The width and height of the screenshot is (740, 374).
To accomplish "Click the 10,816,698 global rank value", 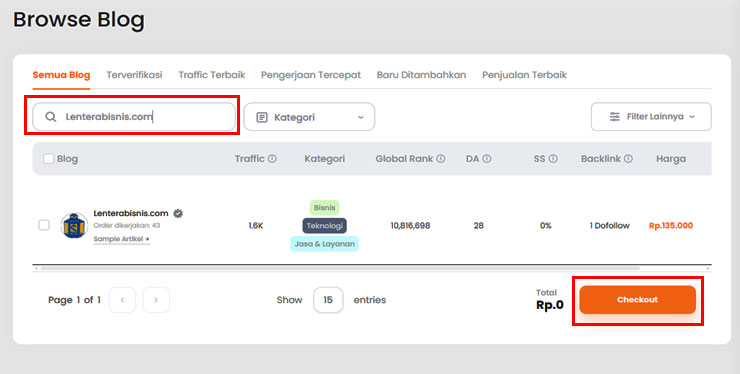I will pyautogui.click(x=410, y=226).
